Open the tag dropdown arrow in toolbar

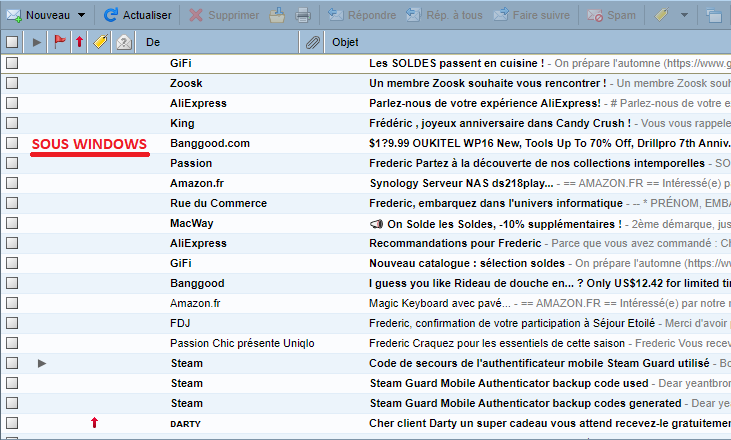[x=684, y=15]
